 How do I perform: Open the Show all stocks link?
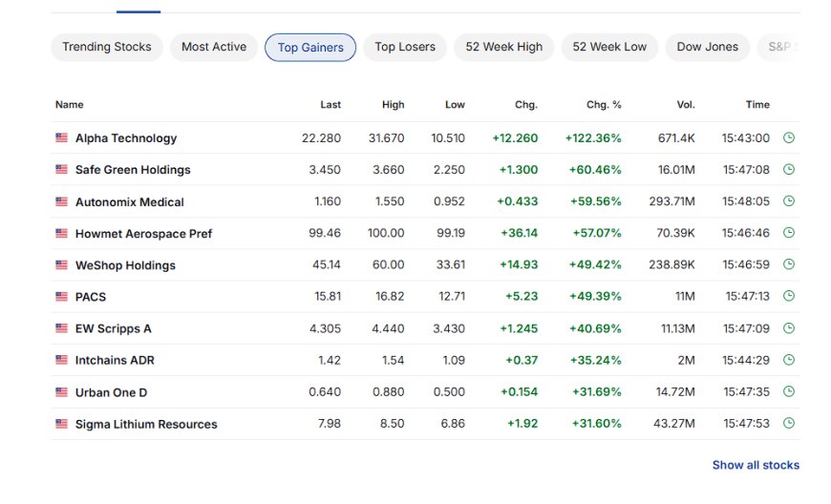[756, 465]
